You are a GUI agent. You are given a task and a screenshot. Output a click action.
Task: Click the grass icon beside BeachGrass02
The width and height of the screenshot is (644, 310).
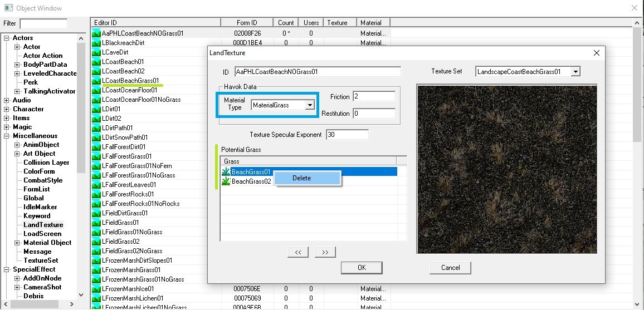point(226,181)
